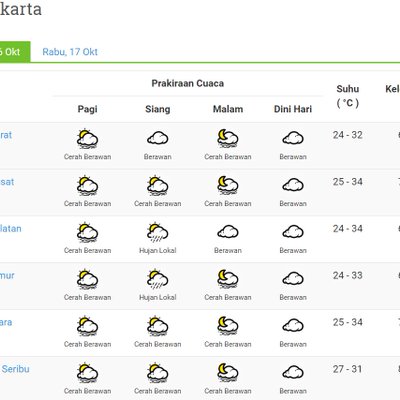Viewport: 400px width, 400px height.
Task: Click Pagi sun-cloud icon in 24 - 33 row
Action: pyautogui.click(x=87, y=279)
